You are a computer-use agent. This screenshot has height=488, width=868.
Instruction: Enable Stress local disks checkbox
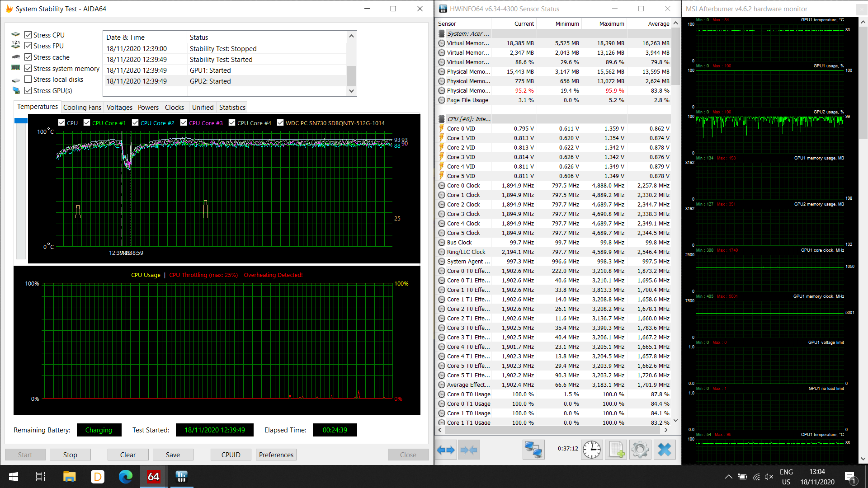tap(28, 80)
